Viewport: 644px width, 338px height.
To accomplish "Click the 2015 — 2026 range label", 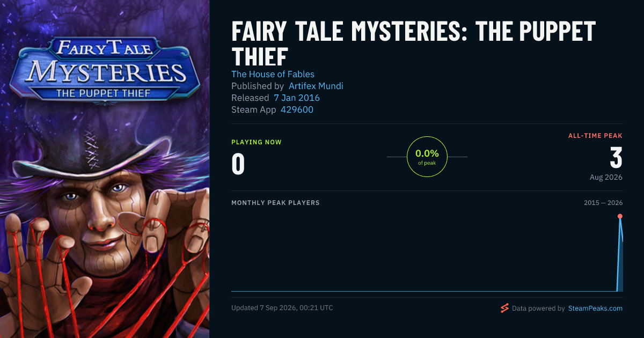I will pos(603,203).
